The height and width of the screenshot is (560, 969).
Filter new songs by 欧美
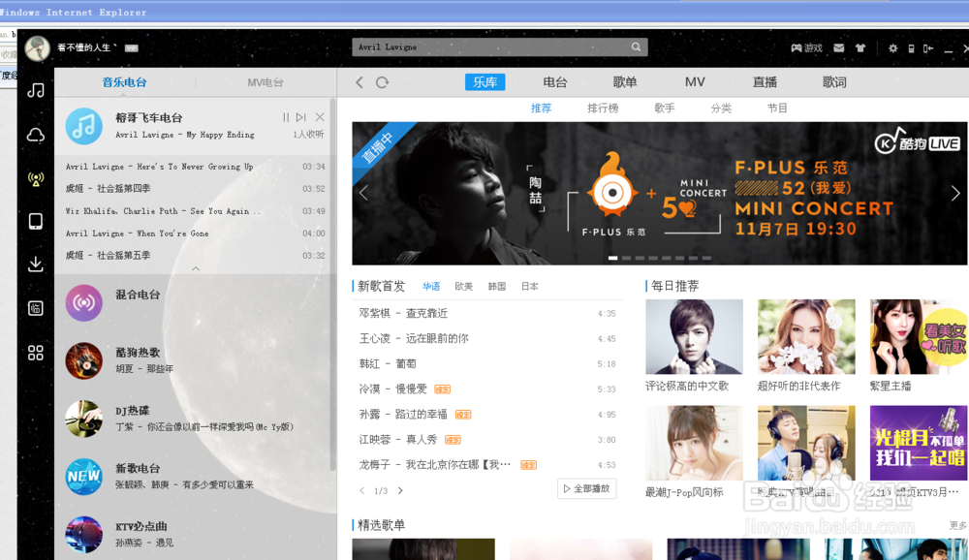(x=463, y=286)
